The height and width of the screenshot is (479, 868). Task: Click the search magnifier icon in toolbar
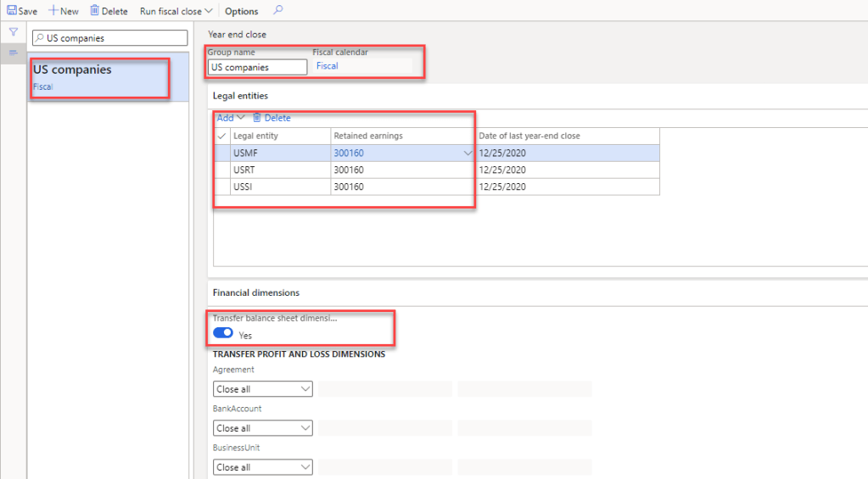point(278,11)
